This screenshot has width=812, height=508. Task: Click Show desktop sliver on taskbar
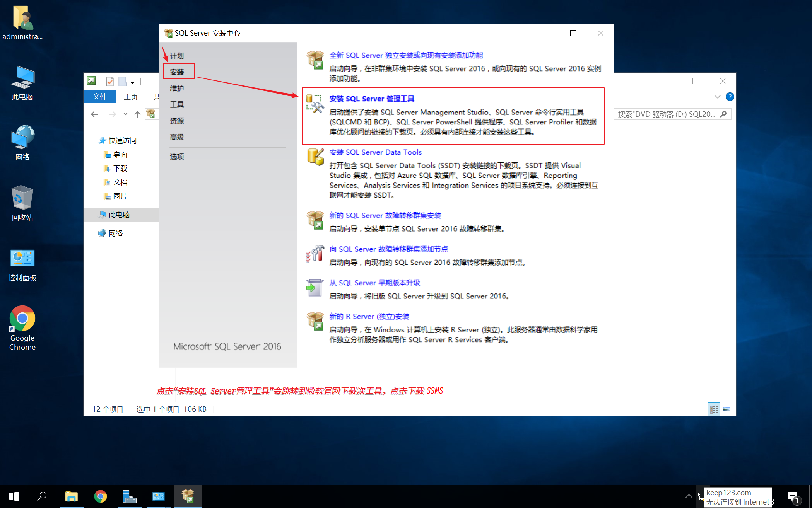click(810, 496)
